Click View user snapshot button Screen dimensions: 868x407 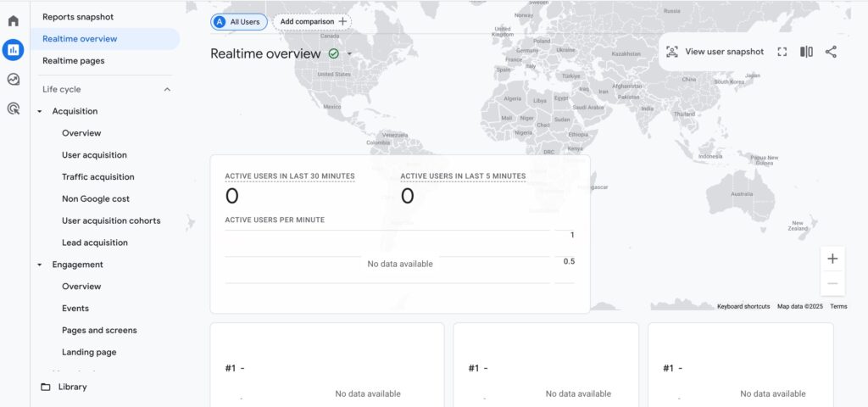715,52
